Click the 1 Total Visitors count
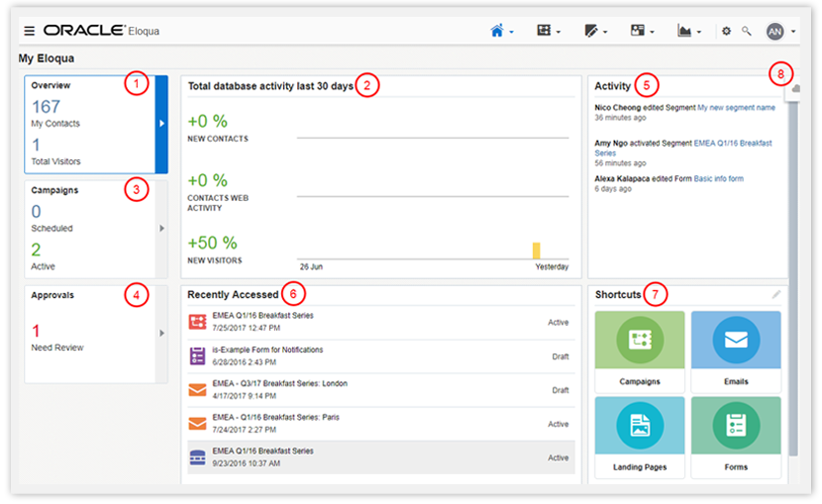The height and width of the screenshot is (504, 822). coord(36,145)
